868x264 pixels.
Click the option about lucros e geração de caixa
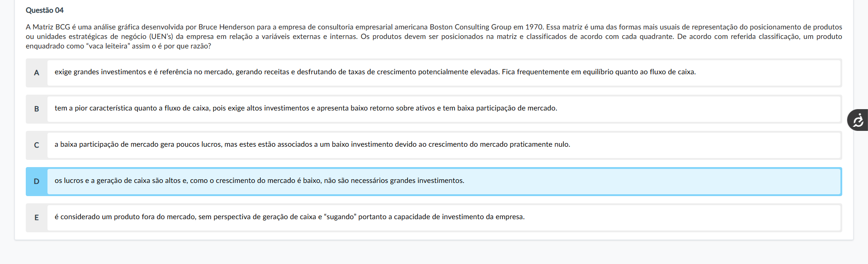[259, 181]
